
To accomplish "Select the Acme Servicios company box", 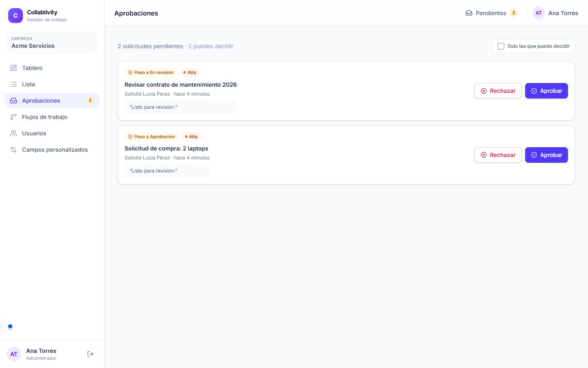I will point(52,43).
